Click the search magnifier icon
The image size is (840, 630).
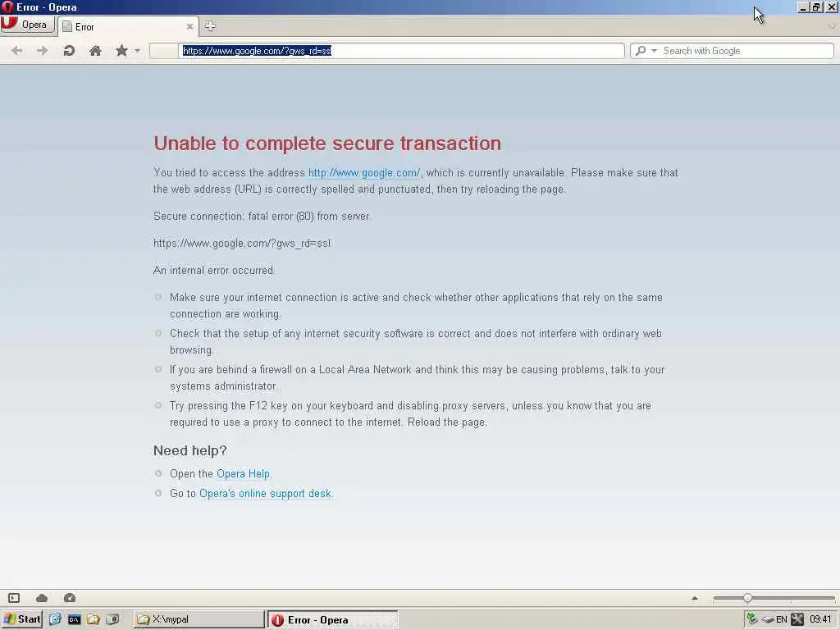pos(640,51)
